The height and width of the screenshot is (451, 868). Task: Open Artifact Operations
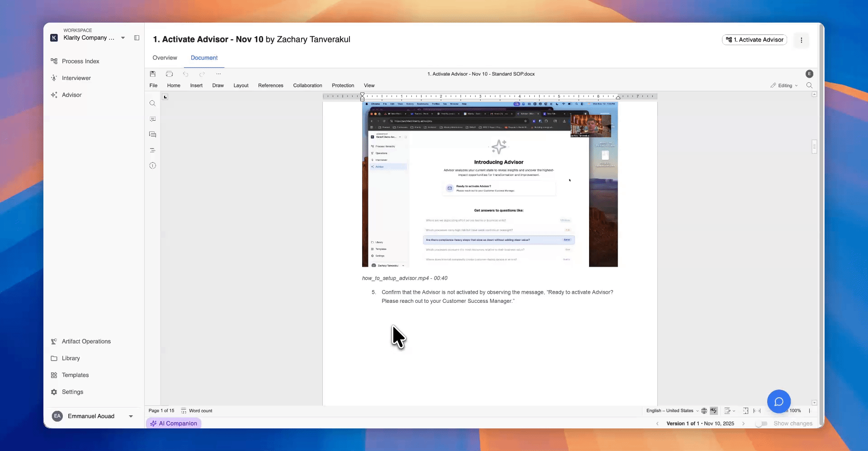coord(86,341)
